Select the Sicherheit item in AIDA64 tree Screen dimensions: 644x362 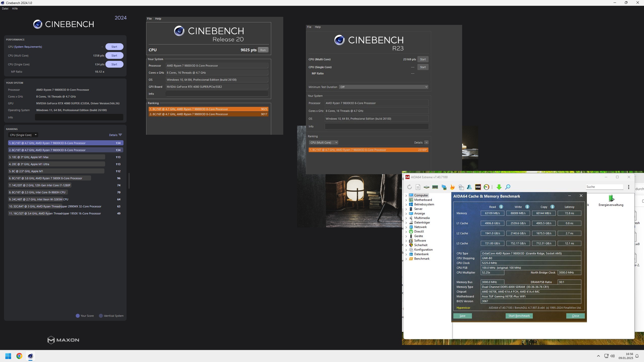421,245
